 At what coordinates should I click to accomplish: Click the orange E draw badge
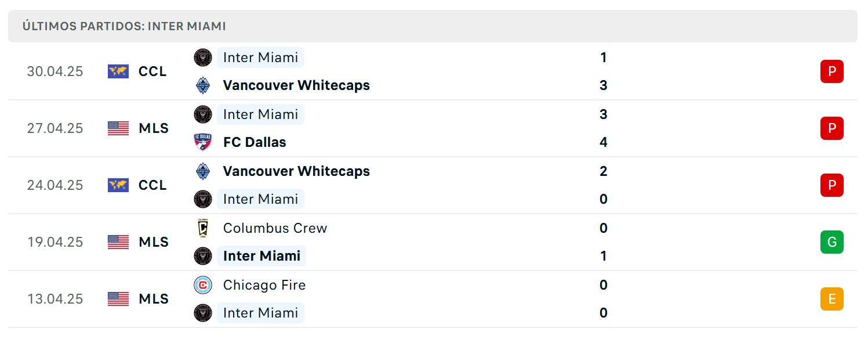832,299
